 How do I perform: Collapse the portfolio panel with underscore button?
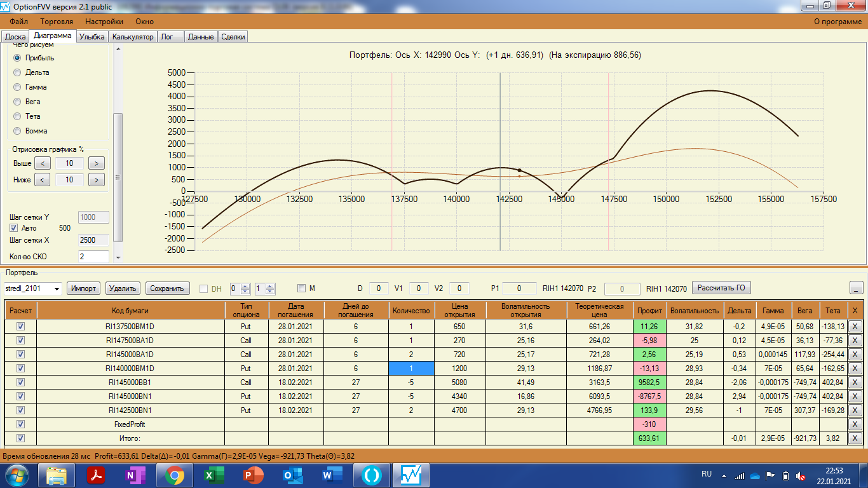pyautogui.click(x=857, y=288)
